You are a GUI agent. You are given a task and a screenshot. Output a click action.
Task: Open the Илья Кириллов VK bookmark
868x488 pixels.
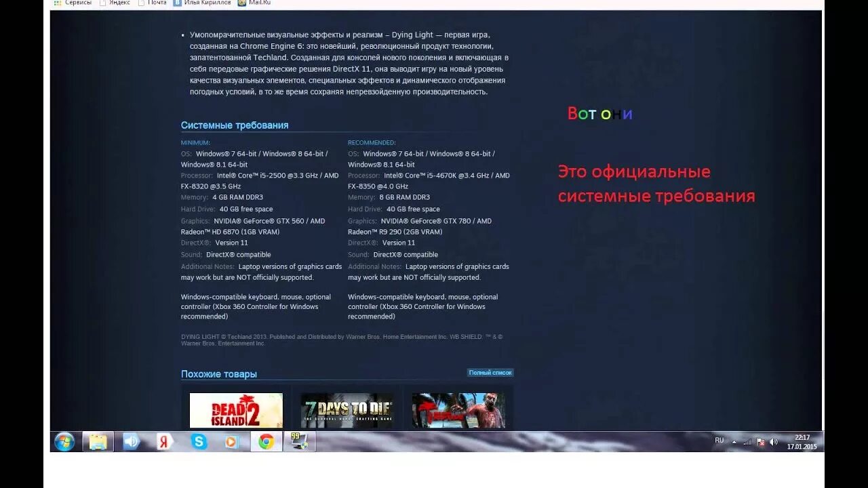[202, 3]
